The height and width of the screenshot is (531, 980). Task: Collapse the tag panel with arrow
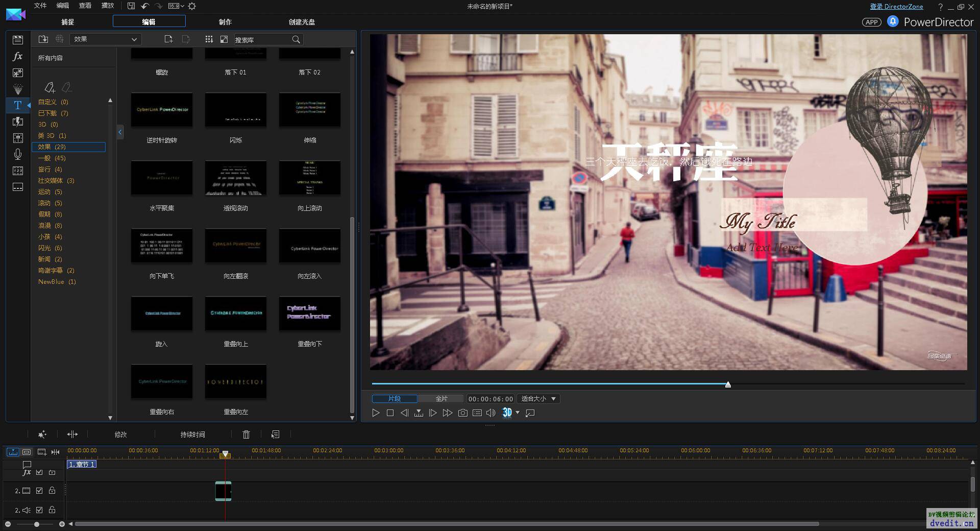point(120,132)
